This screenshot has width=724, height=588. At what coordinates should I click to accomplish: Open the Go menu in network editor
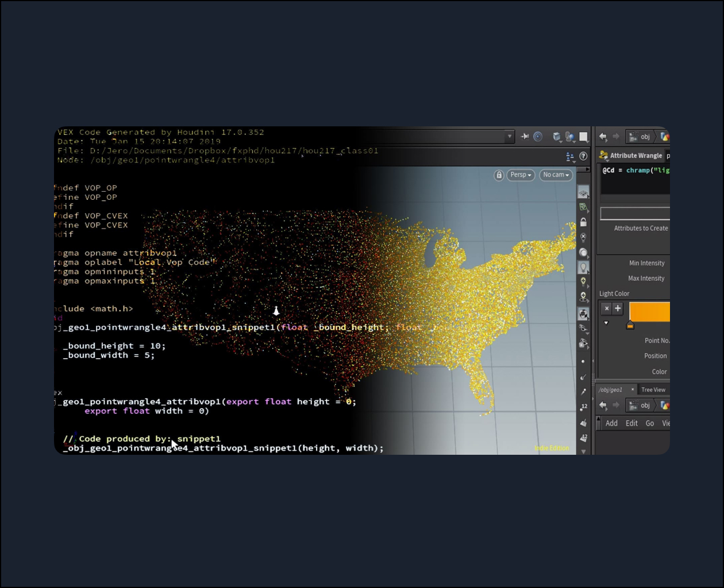click(x=650, y=423)
